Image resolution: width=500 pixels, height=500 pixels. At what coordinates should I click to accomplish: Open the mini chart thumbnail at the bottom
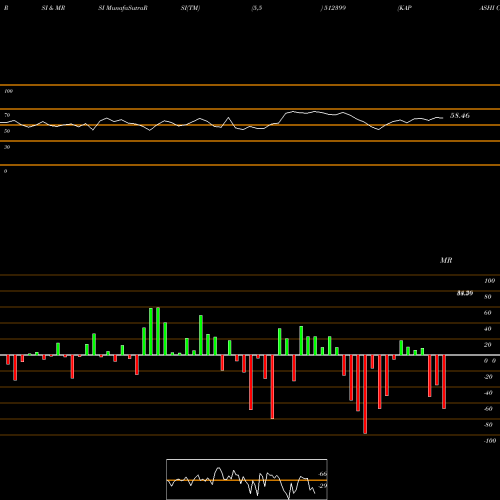tap(247, 479)
